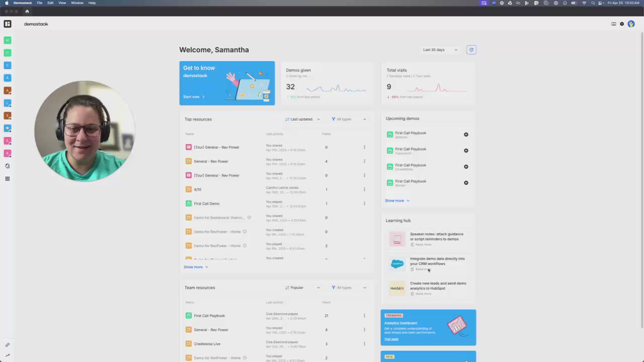
Task: Refresh dashboard with the circular arrow button
Action: coord(471,49)
